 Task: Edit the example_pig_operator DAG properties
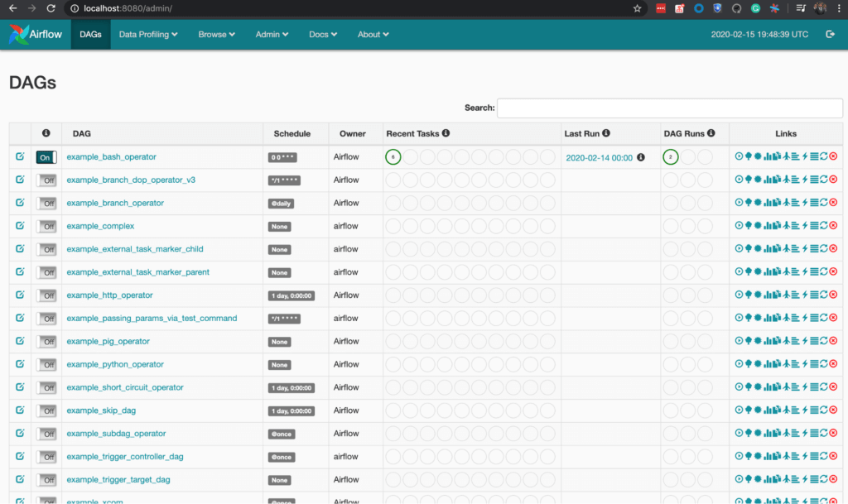[x=21, y=340]
